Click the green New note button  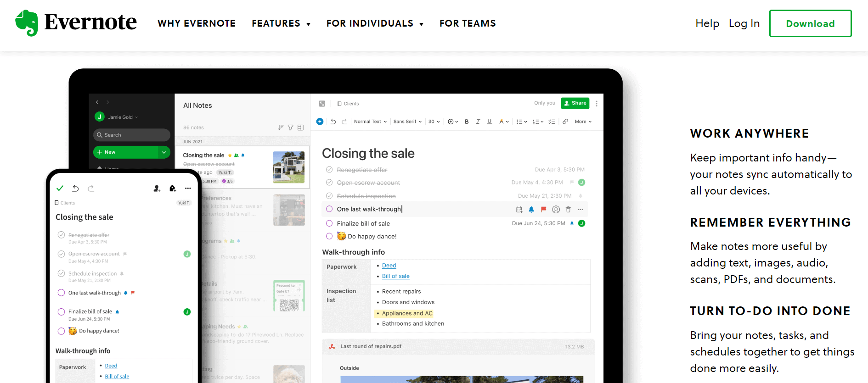pyautogui.click(x=125, y=152)
